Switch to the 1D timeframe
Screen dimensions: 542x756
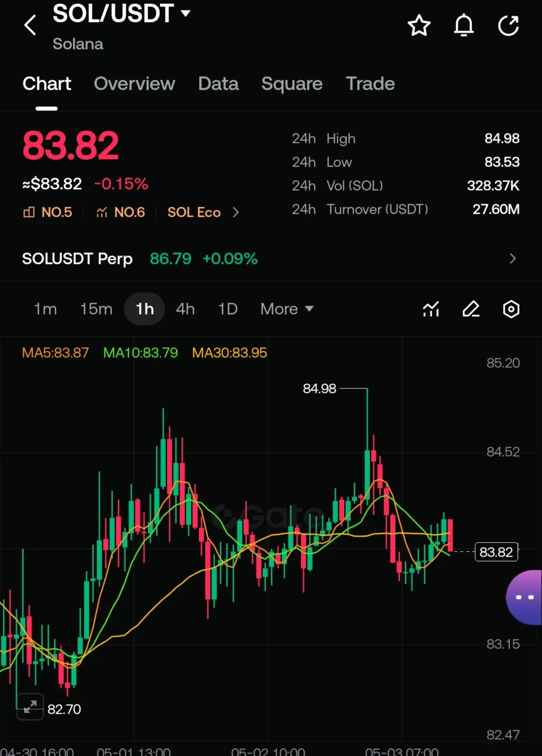pyautogui.click(x=228, y=309)
